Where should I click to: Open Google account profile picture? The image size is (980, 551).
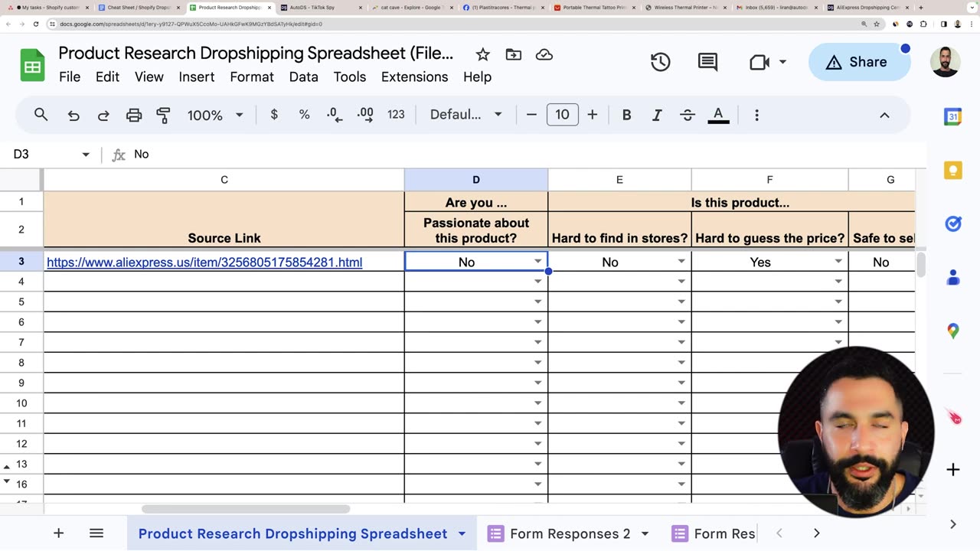point(946,63)
